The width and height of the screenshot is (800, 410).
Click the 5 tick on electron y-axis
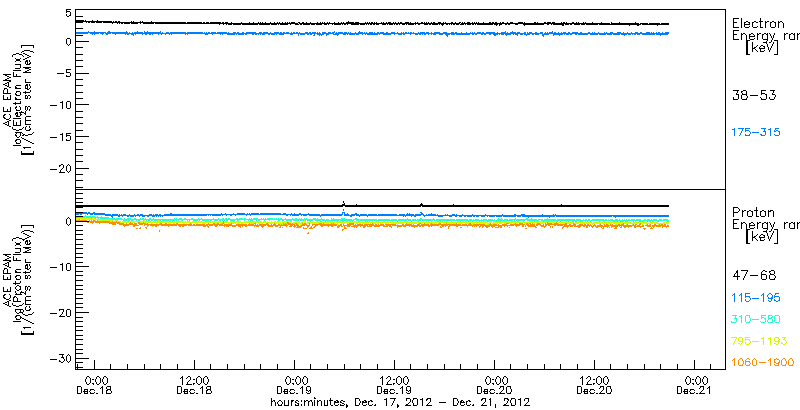tap(68, 15)
